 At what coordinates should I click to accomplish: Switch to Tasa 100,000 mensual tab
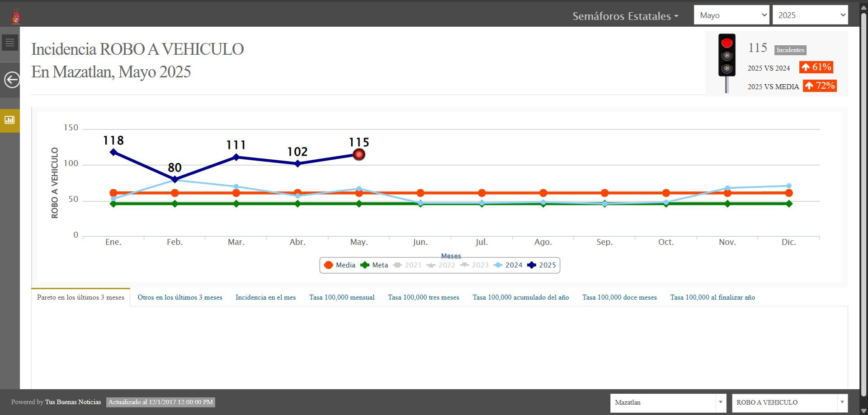tap(342, 297)
